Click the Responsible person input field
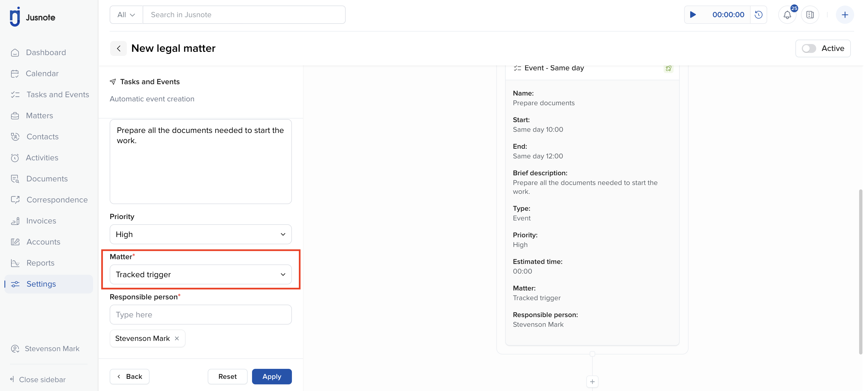This screenshot has width=868, height=391. (201, 315)
